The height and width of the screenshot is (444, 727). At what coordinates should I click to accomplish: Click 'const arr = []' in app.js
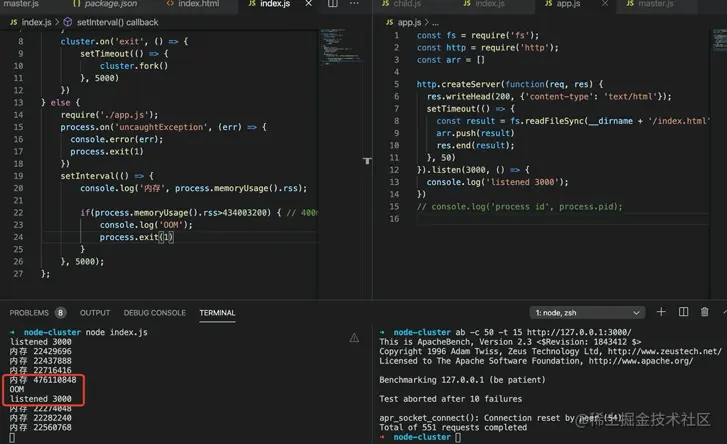click(450, 60)
